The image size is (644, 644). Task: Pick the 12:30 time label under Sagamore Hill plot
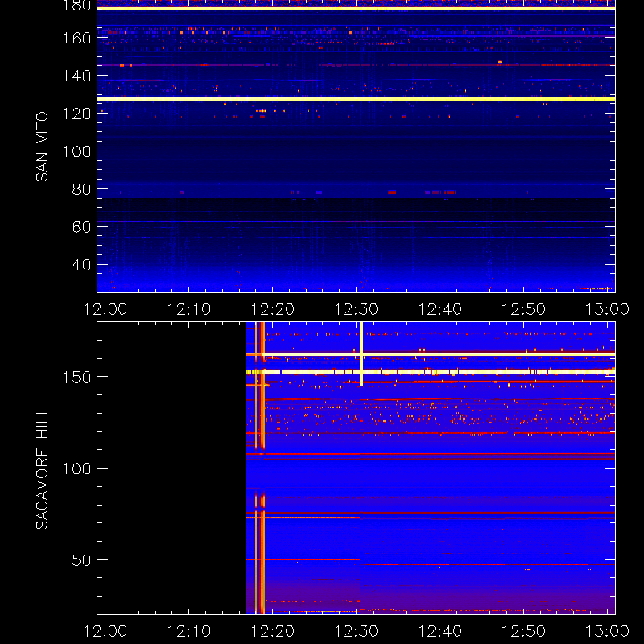click(357, 631)
